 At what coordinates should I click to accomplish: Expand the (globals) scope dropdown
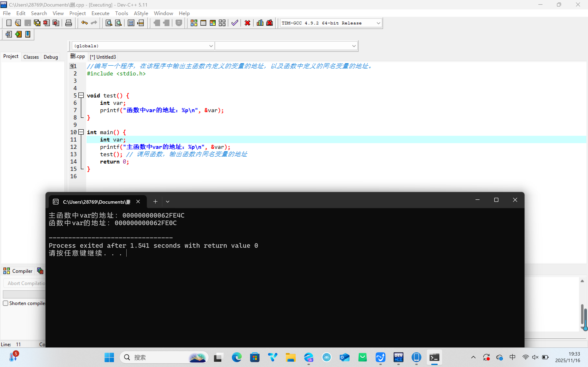click(x=211, y=46)
